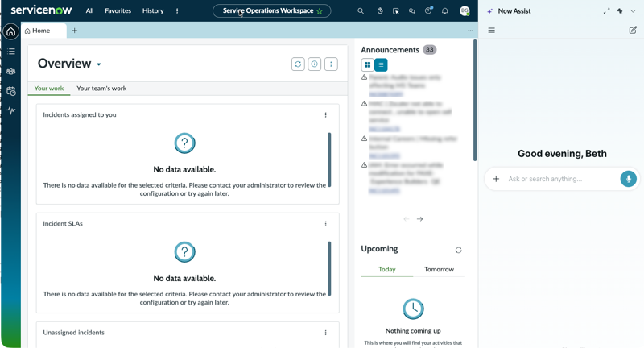Image resolution: width=644 pixels, height=348 pixels.
Task: Switch to Your work tab
Action: click(x=49, y=89)
